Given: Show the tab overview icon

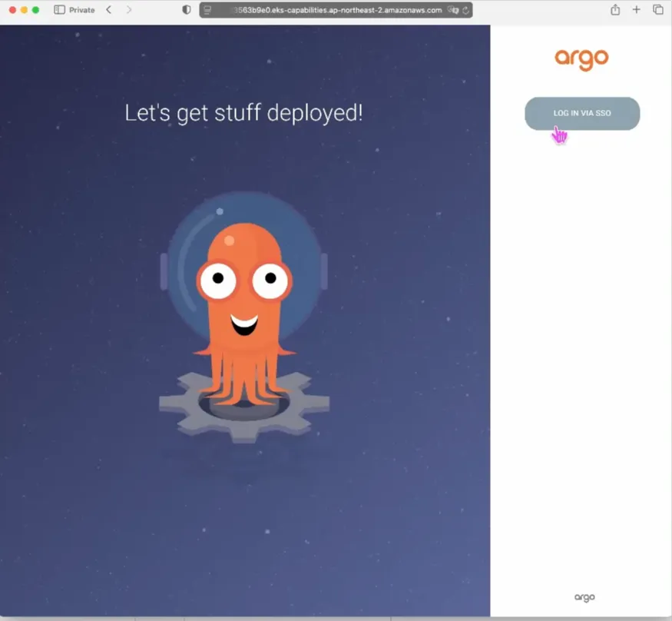Looking at the screenshot, I should (x=658, y=9).
